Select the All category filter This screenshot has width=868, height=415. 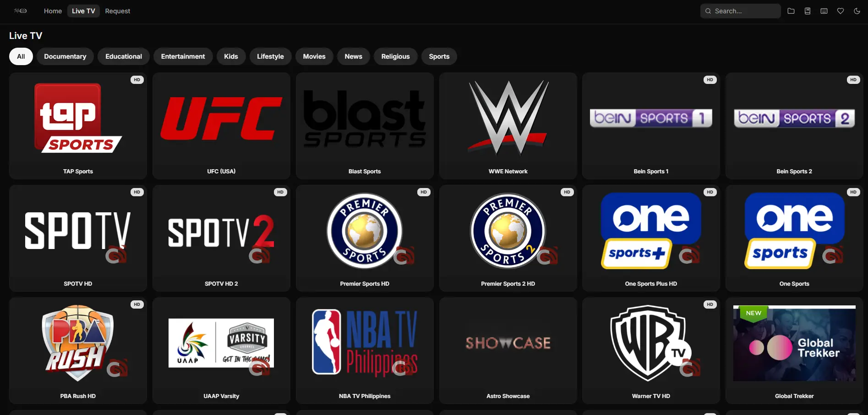[x=21, y=56]
